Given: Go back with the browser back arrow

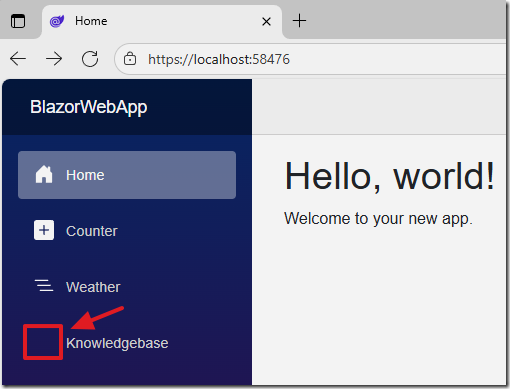Looking at the screenshot, I should point(18,59).
